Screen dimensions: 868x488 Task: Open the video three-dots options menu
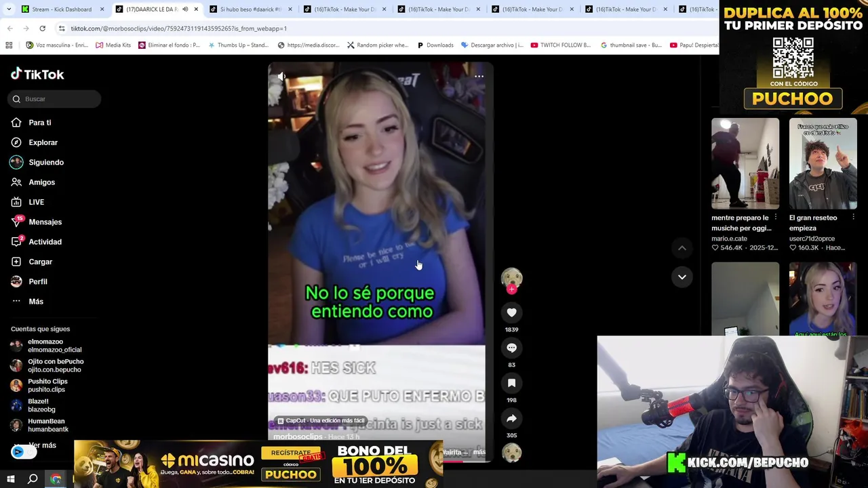click(x=479, y=77)
